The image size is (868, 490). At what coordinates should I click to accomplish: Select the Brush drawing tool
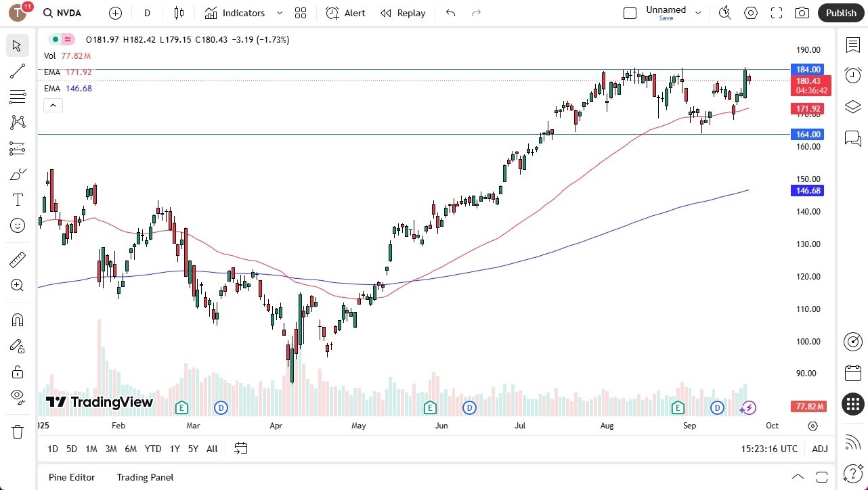17,174
